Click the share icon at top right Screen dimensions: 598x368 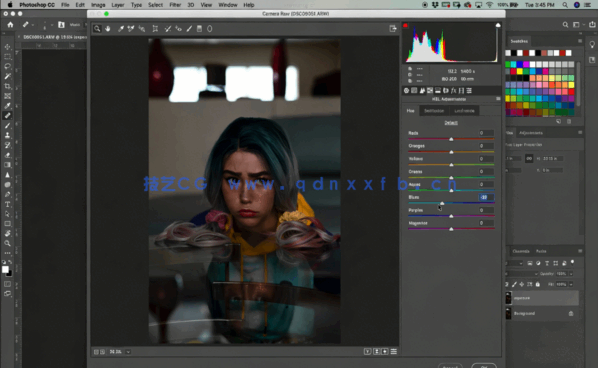[x=592, y=25]
